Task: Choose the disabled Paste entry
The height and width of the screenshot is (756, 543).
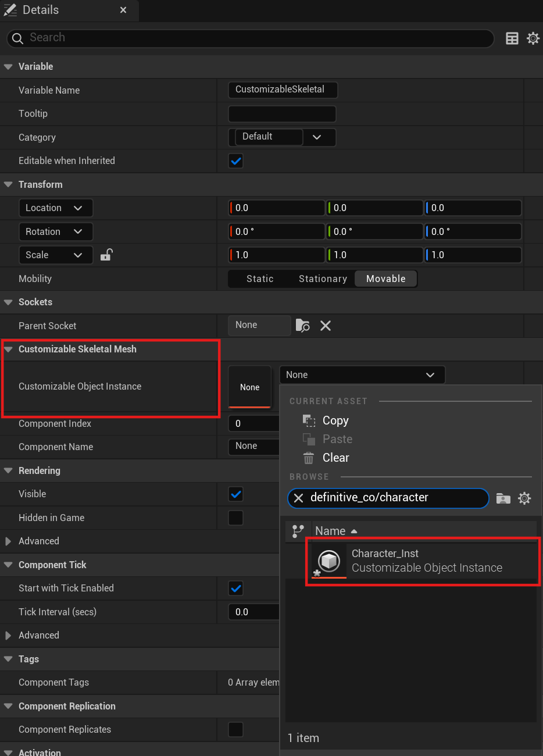Action: (327, 439)
